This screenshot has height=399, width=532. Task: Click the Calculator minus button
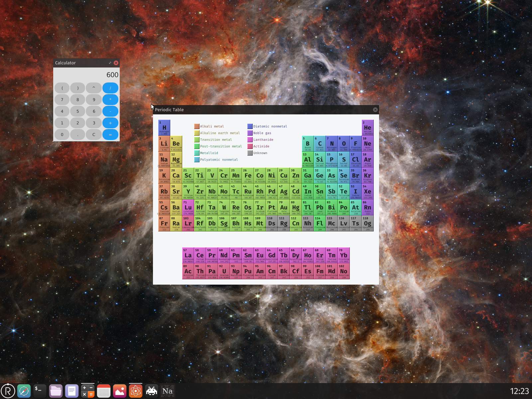tap(110, 111)
